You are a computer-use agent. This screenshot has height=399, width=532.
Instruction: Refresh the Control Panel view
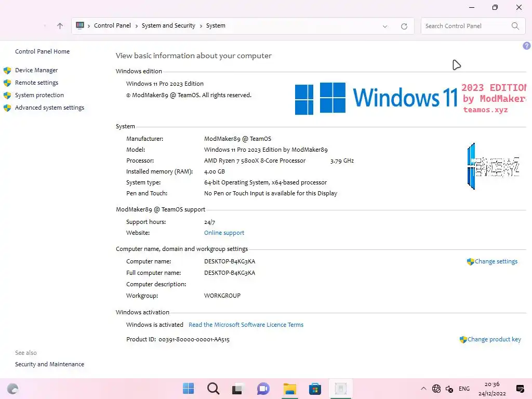click(x=404, y=26)
